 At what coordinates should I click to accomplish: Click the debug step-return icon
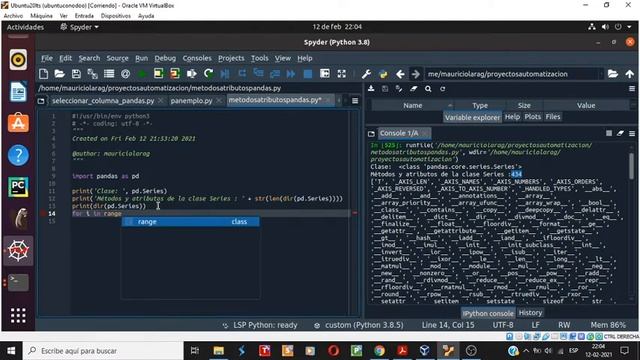(275, 74)
